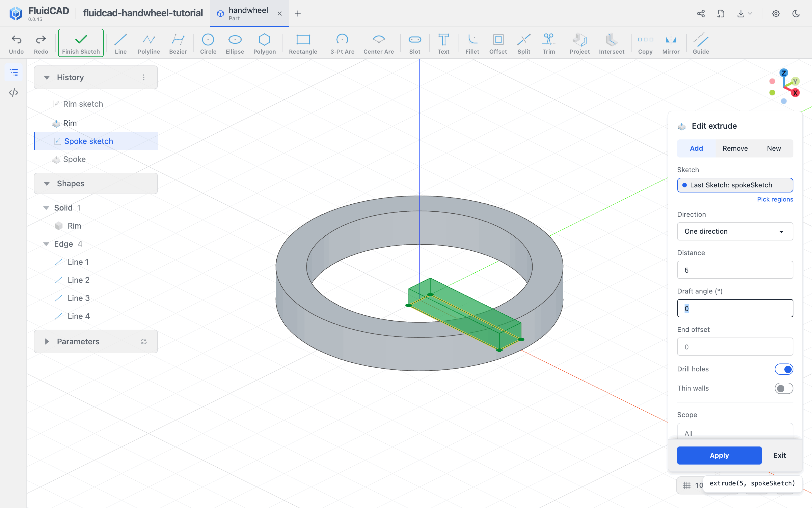The width and height of the screenshot is (812, 508).
Task: Select the Rim sketch history item
Action: click(96, 104)
